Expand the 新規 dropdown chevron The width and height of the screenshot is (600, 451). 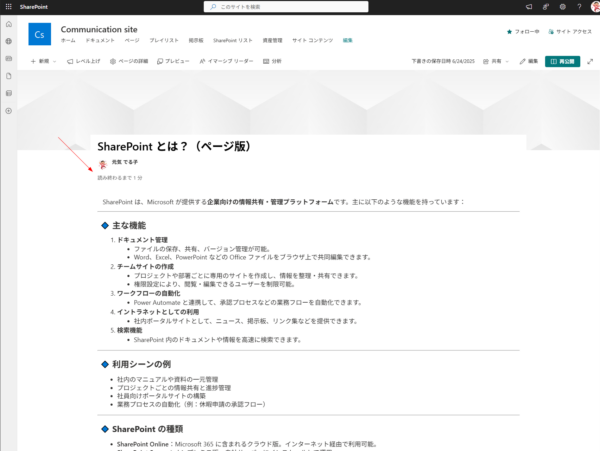point(54,61)
